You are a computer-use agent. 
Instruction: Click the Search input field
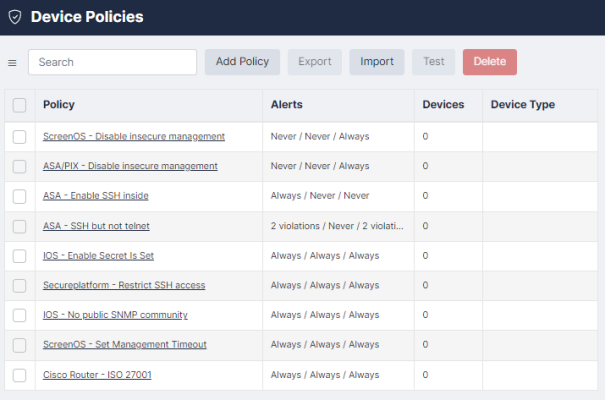pos(112,62)
